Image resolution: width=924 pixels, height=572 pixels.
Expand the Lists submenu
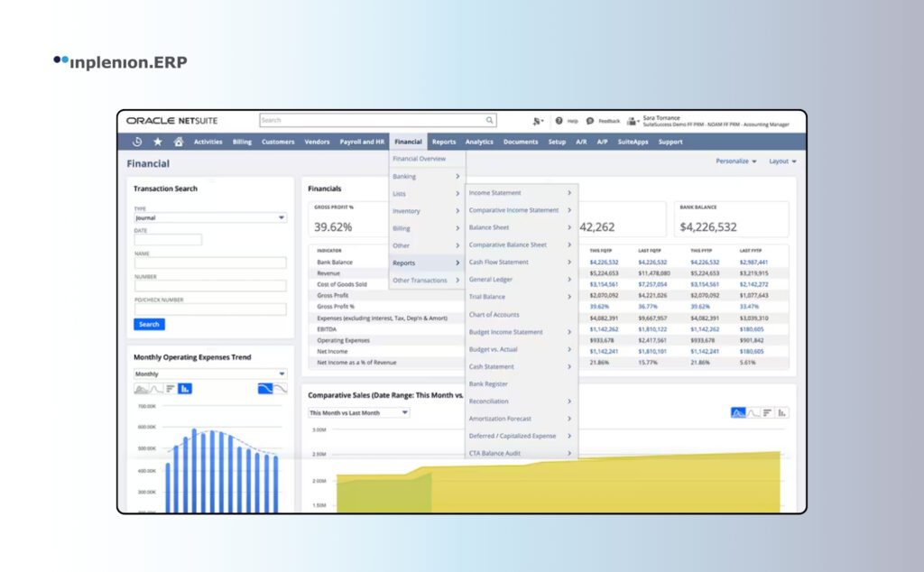coord(427,194)
